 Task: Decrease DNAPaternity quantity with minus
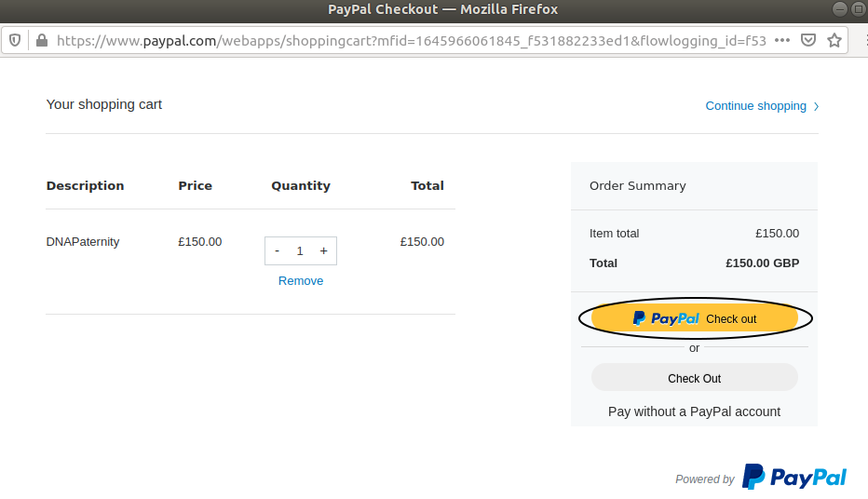tap(278, 250)
